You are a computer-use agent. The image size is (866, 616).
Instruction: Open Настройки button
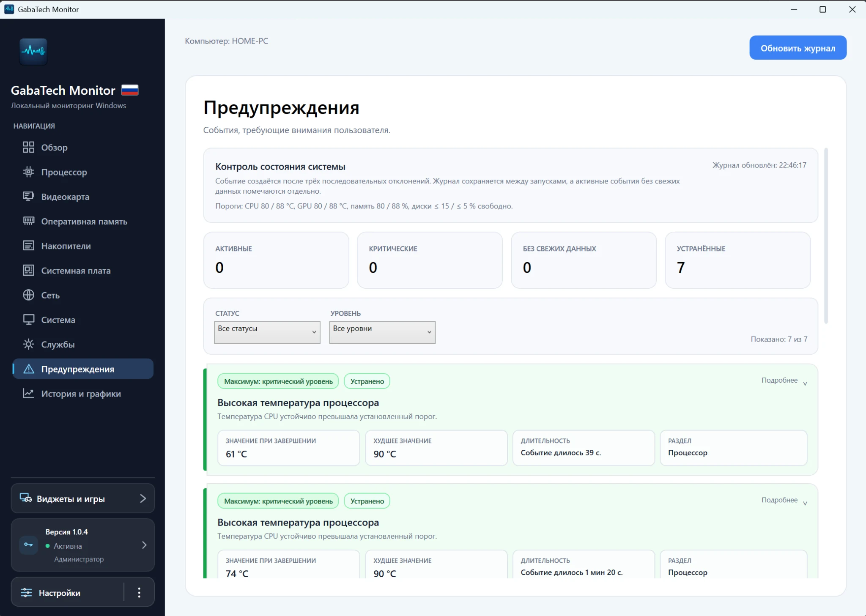tap(68, 592)
